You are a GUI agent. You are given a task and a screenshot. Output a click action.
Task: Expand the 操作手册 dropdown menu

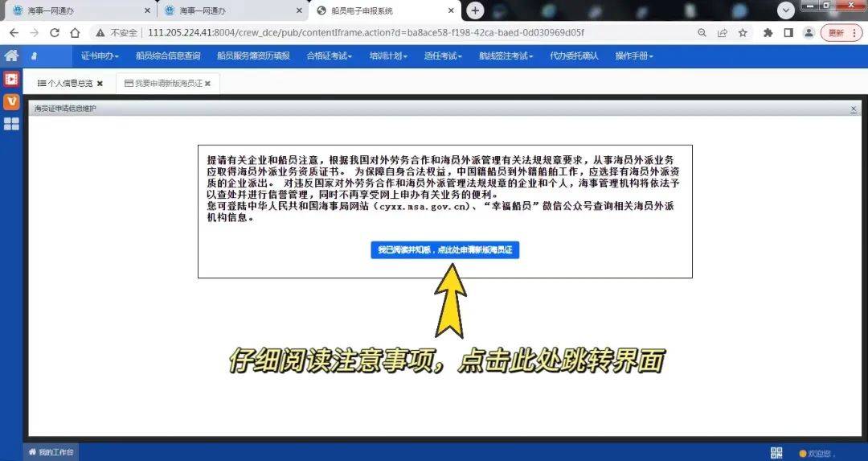[634, 56]
